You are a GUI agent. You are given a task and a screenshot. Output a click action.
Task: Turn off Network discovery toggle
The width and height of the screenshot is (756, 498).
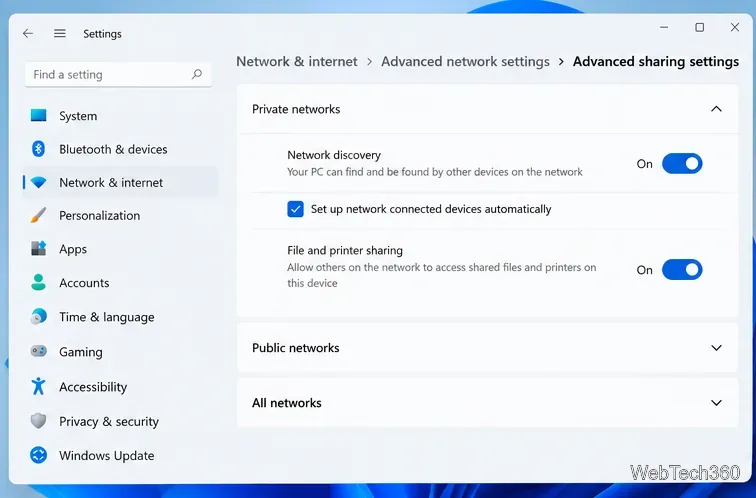pos(682,164)
